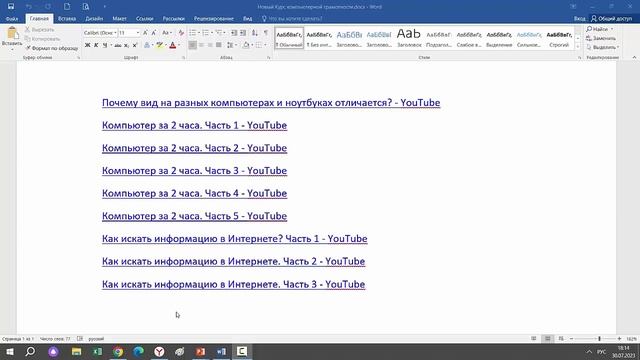
Task: Open PowerPoint from the taskbar
Action: tap(200, 351)
